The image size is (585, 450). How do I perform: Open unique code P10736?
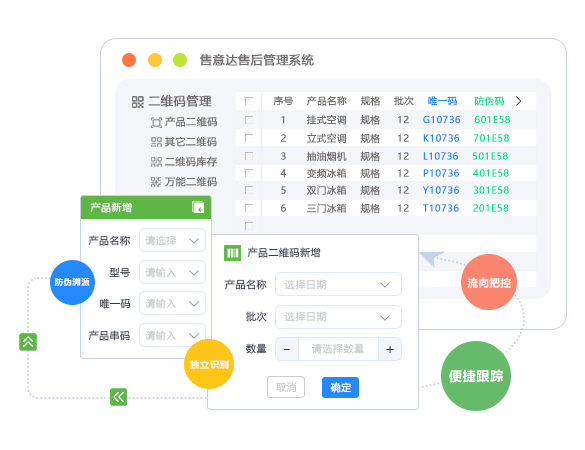click(441, 173)
